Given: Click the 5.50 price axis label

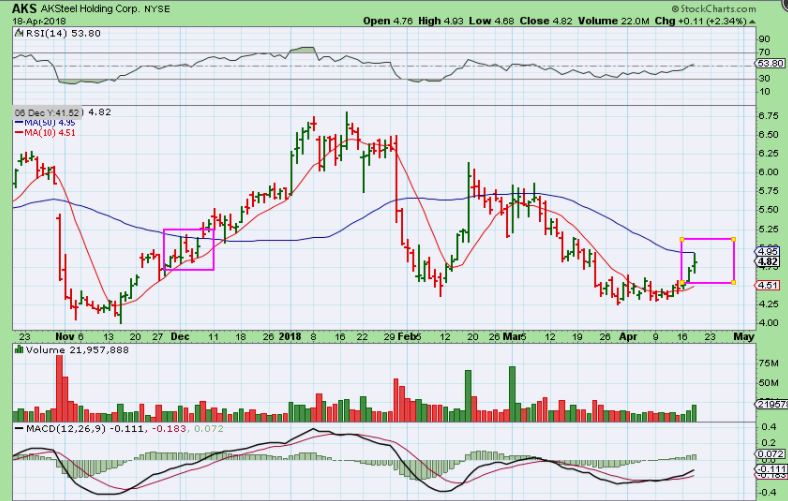Looking at the screenshot, I should coord(769,210).
